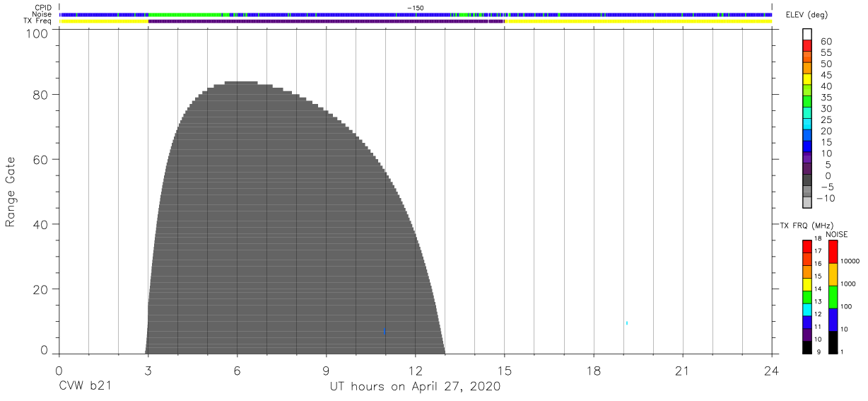Click the "-10" label on ELEV scale

click(824, 198)
